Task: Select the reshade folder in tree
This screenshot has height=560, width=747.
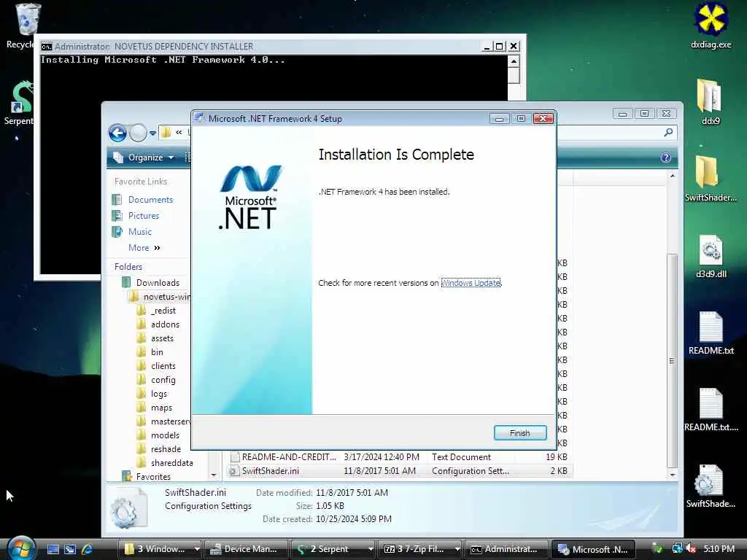Action: (x=158, y=449)
